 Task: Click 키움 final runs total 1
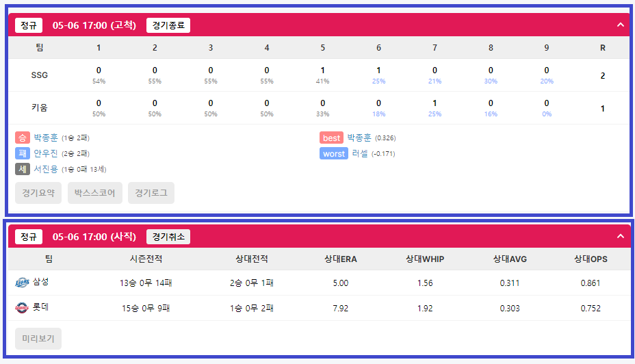pyautogui.click(x=603, y=109)
